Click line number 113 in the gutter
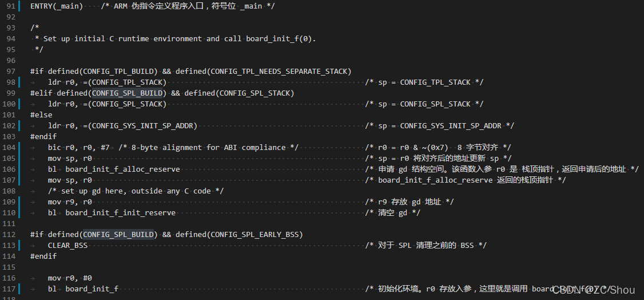Screen dimensions: 644x300 click(9, 246)
